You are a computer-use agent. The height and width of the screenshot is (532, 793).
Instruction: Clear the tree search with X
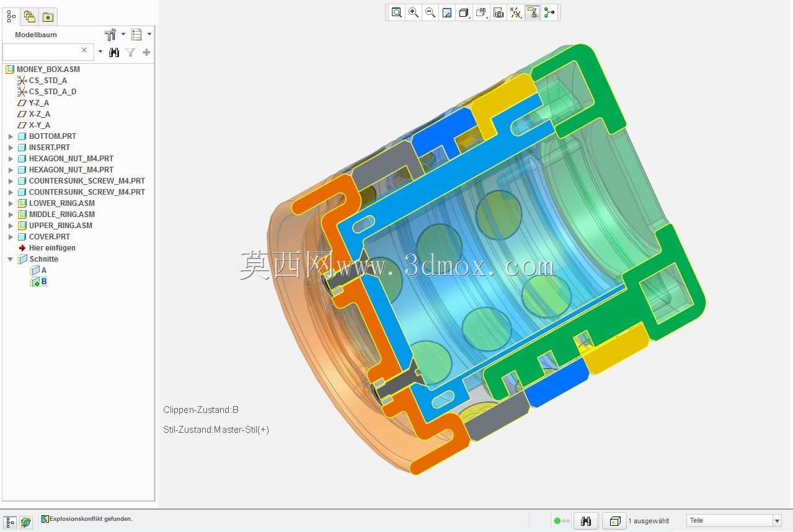click(x=85, y=50)
